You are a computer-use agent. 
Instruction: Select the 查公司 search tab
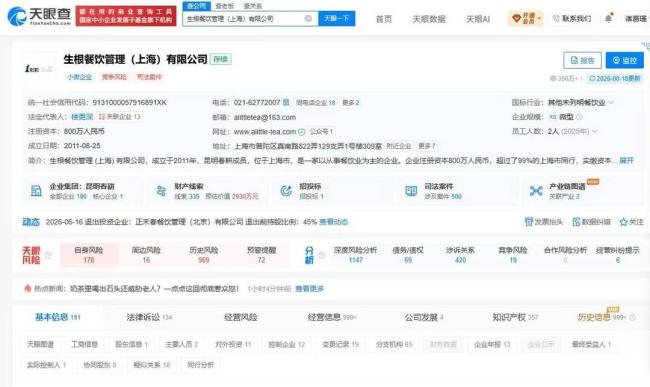(196, 6)
